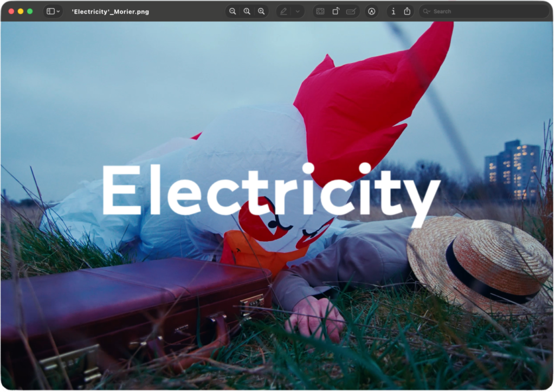
Task: Reset image to actual size
Action: pos(247,11)
